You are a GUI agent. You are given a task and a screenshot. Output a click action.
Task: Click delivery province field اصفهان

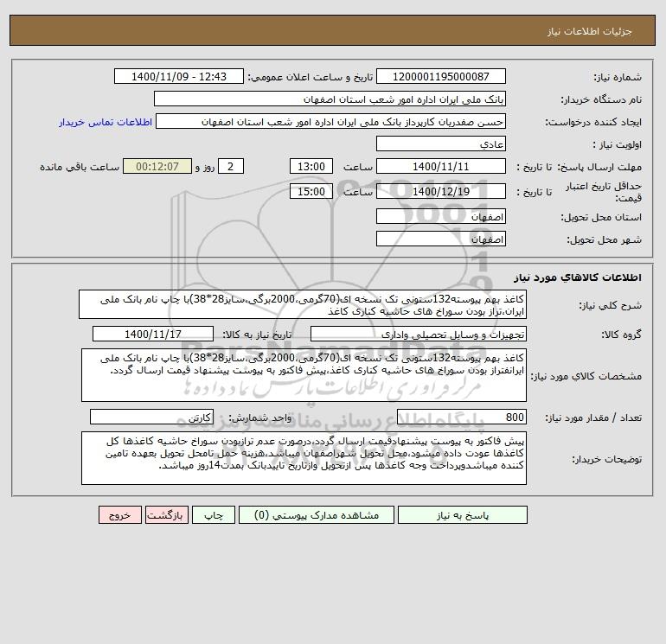coord(441,216)
